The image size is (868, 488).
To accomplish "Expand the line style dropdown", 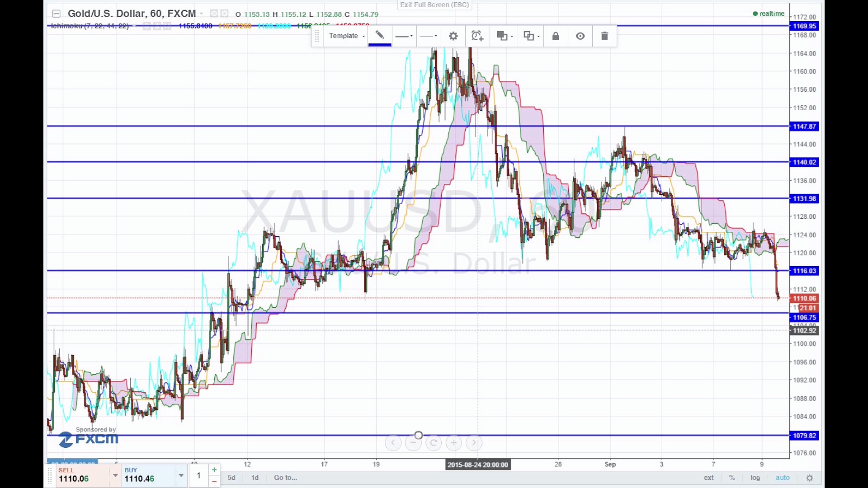I will point(428,36).
